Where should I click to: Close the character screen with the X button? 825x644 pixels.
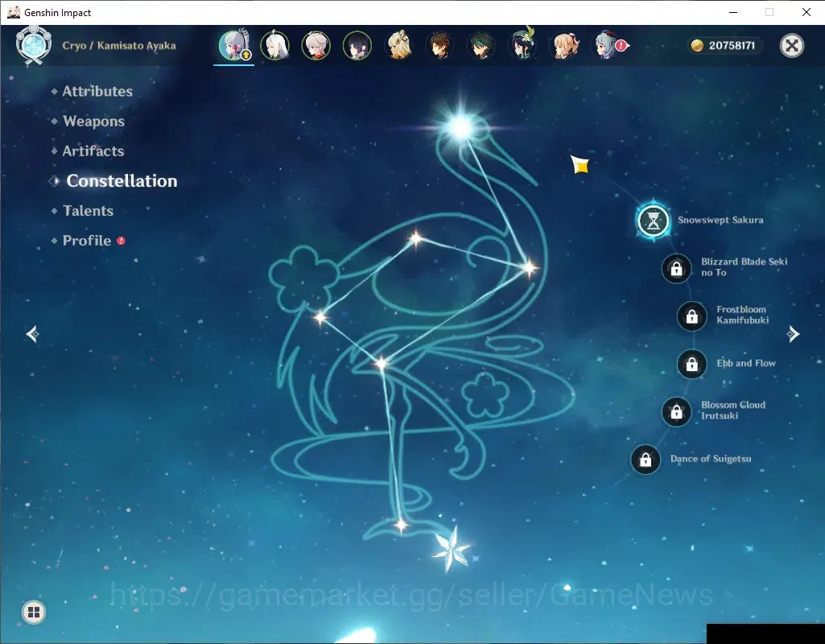[x=791, y=46]
